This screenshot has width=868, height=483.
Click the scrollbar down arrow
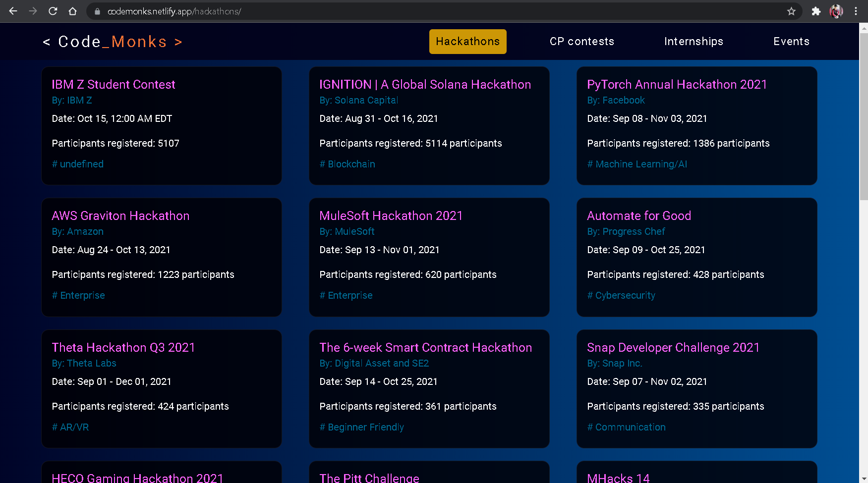point(864,479)
